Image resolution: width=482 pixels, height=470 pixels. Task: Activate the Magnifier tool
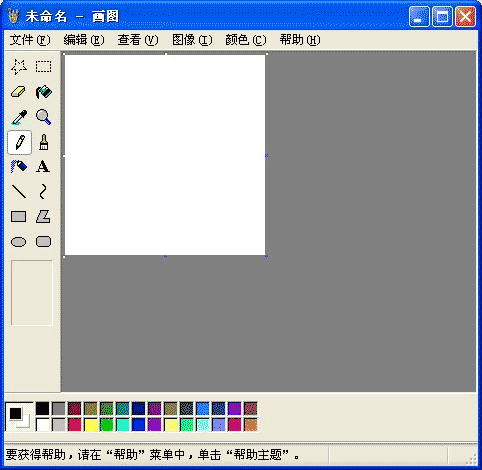[x=44, y=117]
